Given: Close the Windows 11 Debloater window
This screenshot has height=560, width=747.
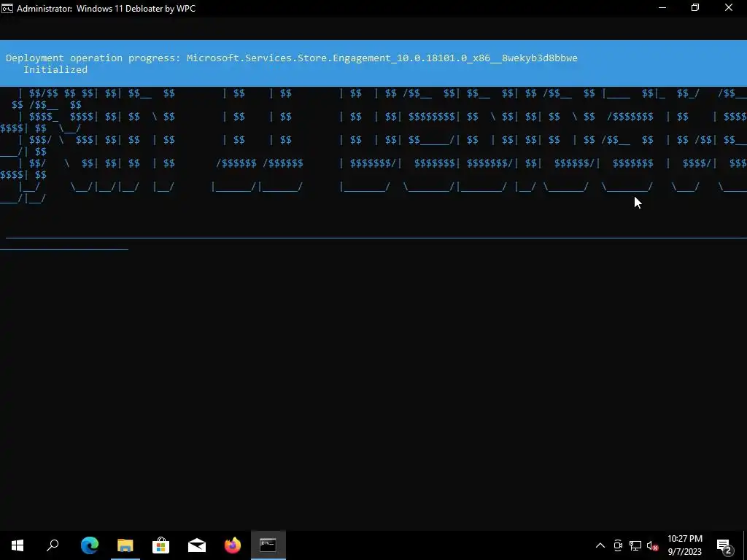Looking at the screenshot, I should tap(729, 8).
